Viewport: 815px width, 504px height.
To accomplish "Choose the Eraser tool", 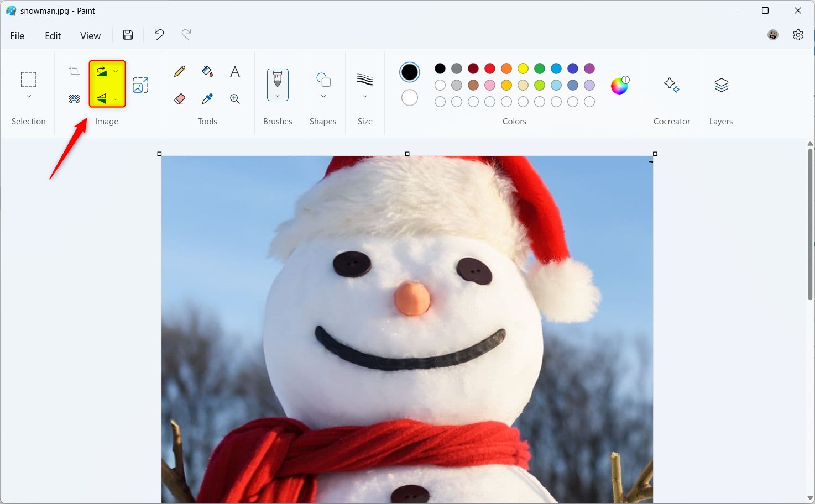I will pos(179,98).
